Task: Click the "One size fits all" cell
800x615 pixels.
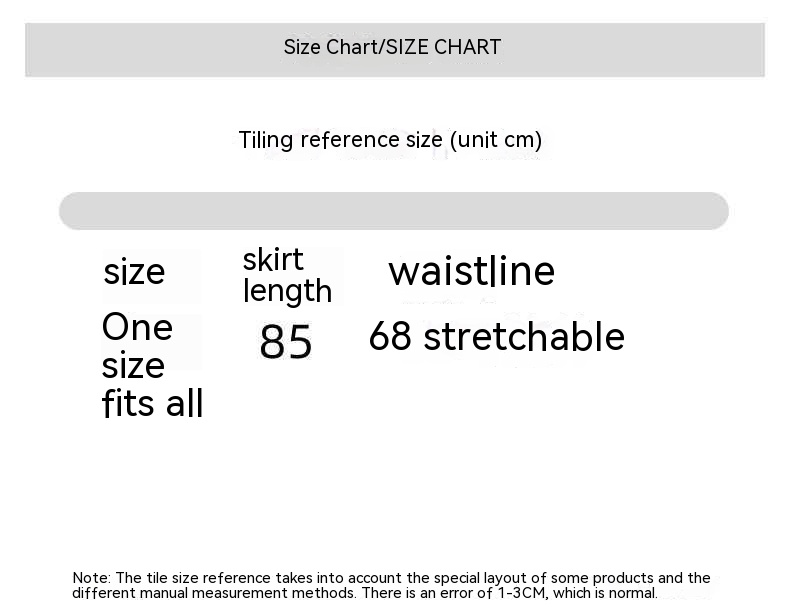Action: (x=152, y=365)
